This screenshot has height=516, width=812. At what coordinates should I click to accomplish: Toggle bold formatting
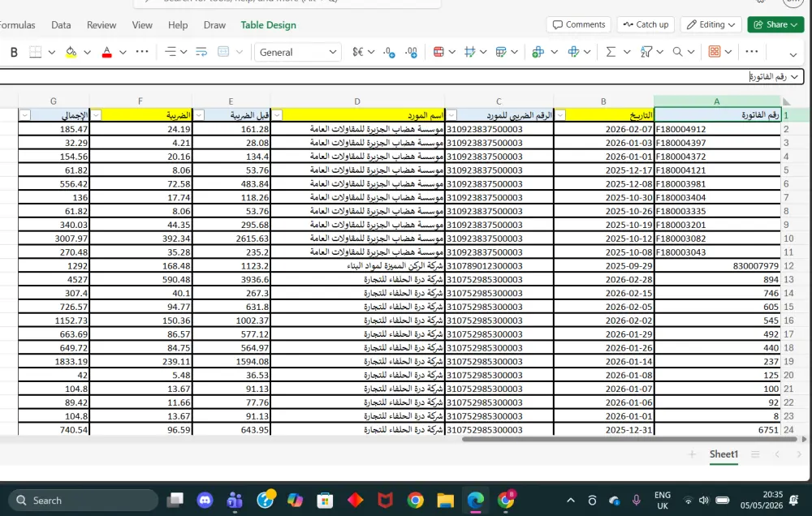[14, 52]
